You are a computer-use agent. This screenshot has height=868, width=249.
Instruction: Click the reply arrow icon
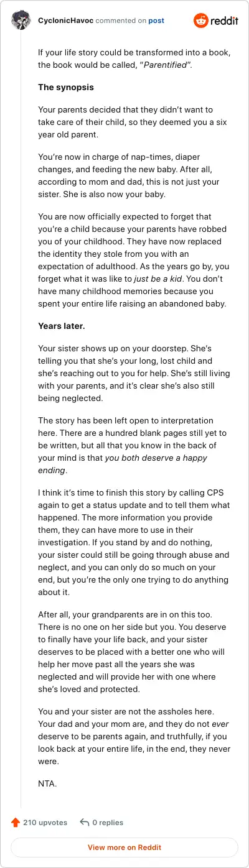(85, 822)
